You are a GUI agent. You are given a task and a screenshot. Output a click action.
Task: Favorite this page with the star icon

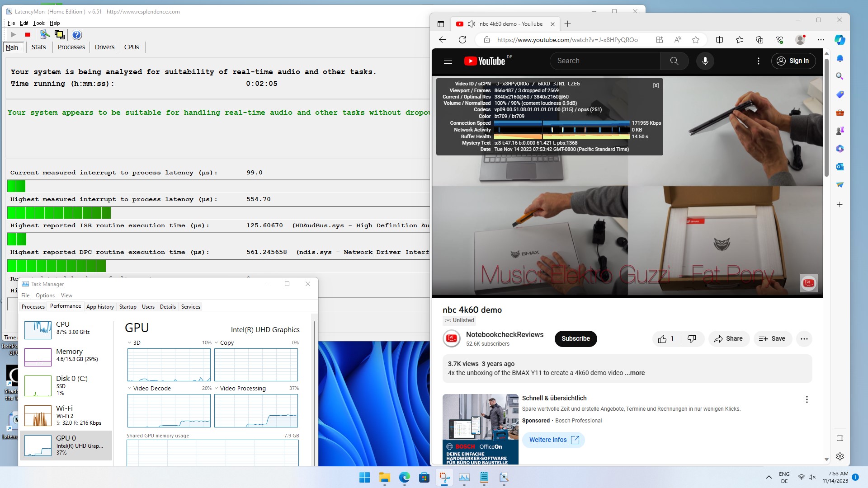[x=696, y=40]
